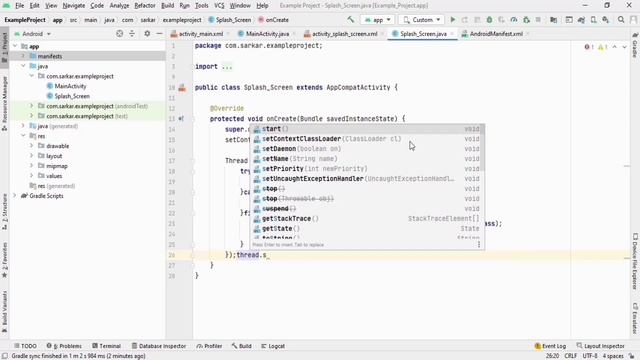Open the Database Inspector tool window
This screenshot has width=640, height=360.
point(159,346)
